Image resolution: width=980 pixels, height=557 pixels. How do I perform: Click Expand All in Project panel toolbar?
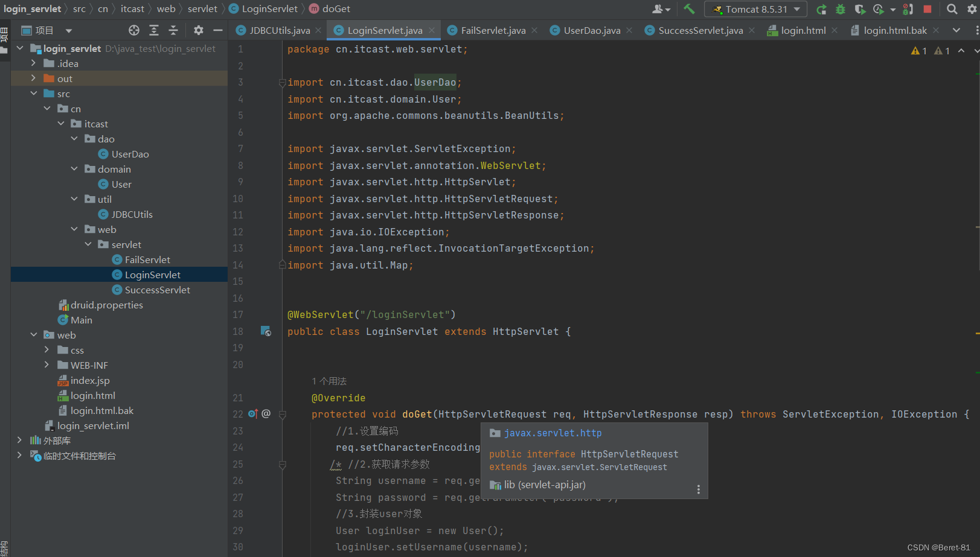pos(154,30)
